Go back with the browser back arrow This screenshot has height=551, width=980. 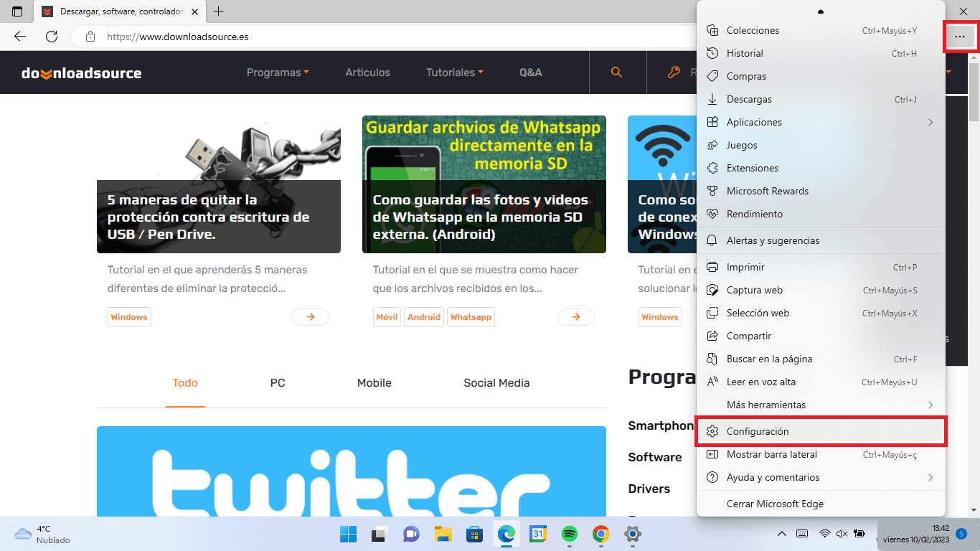pyautogui.click(x=20, y=37)
